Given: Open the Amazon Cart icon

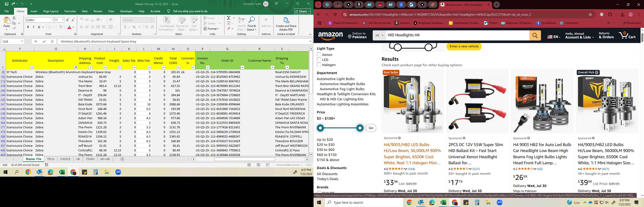Looking at the screenshot, I should tap(627, 35).
